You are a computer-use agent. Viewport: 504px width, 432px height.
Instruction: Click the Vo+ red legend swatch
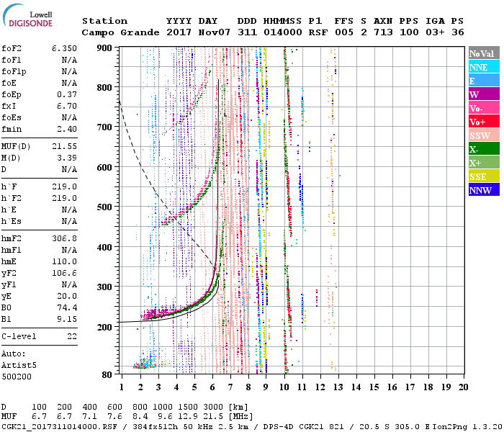[x=483, y=122]
